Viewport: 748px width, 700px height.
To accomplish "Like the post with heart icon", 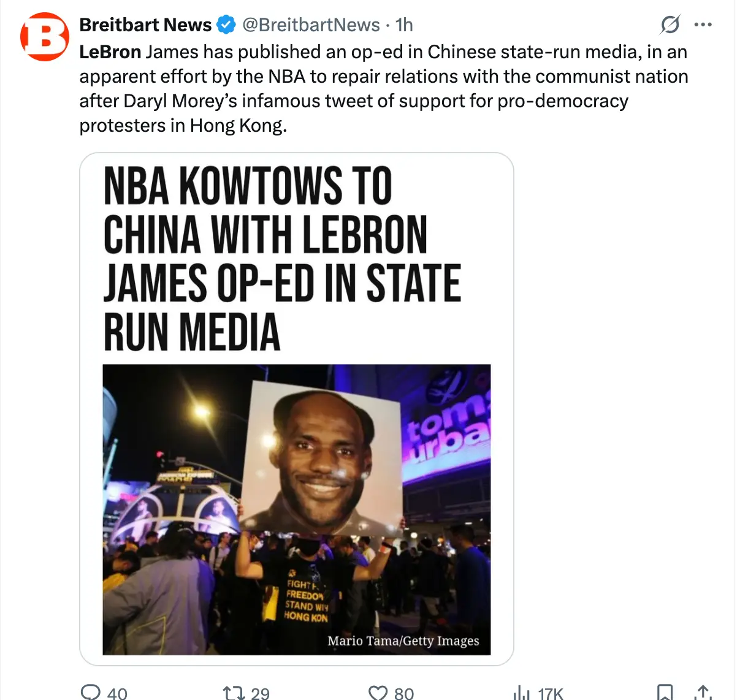I will tap(378, 693).
